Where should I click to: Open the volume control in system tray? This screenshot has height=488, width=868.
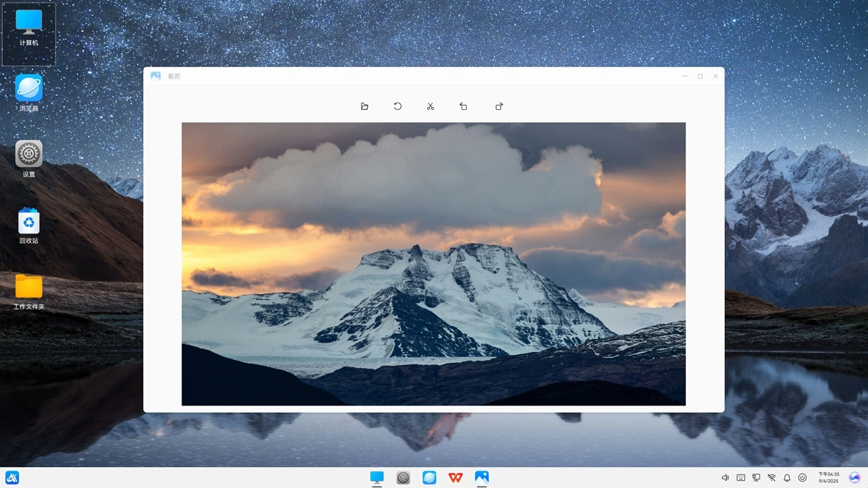click(x=726, y=478)
